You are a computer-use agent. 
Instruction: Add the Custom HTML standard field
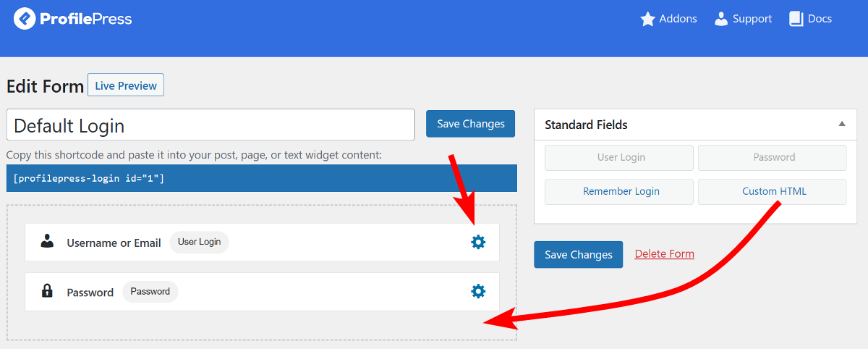pos(774,192)
